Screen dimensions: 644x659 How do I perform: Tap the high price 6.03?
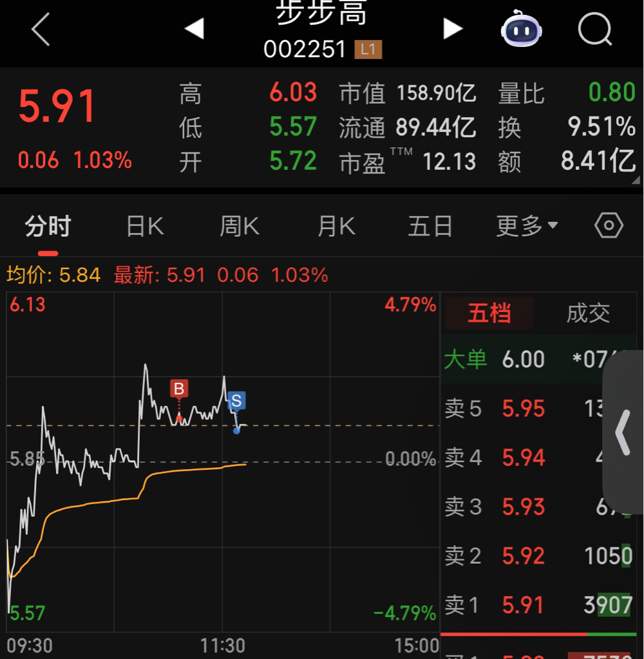pyautogui.click(x=293, y=92)
